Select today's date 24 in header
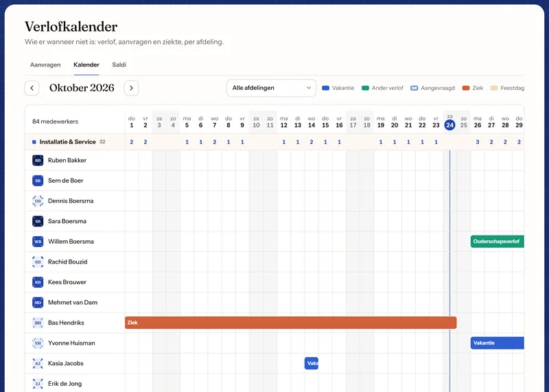 point(449,125)
